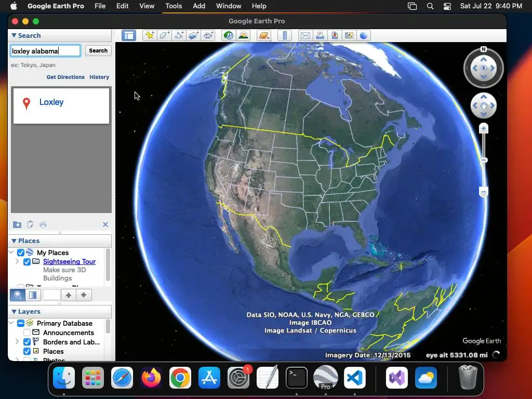Move selected place up with arrow
This screenshot has width=532, height=399.
69,295
